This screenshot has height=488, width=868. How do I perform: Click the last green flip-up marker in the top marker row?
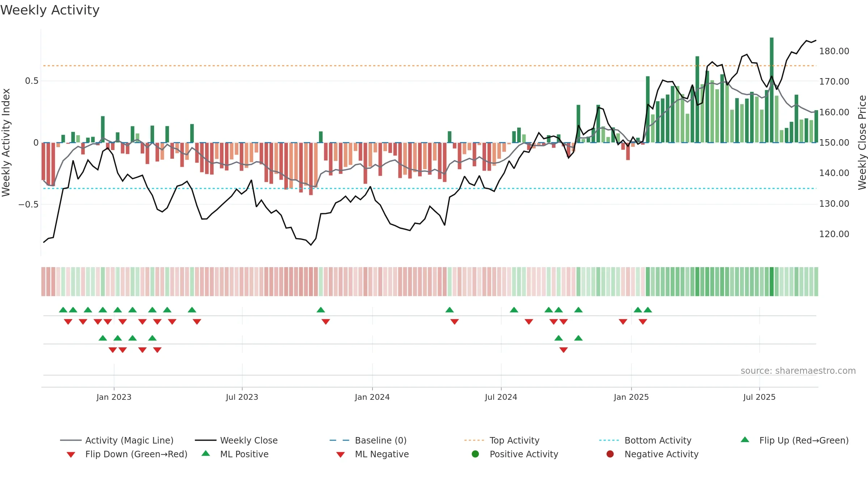648,310
